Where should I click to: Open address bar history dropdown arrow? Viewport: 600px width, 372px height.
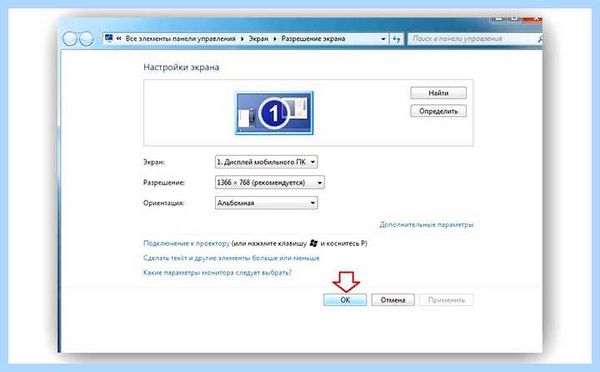[383, 39]
